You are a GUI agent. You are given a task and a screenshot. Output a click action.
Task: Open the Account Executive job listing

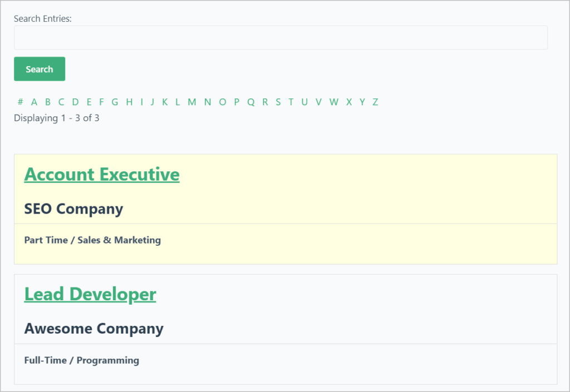(x=102, y=175)
